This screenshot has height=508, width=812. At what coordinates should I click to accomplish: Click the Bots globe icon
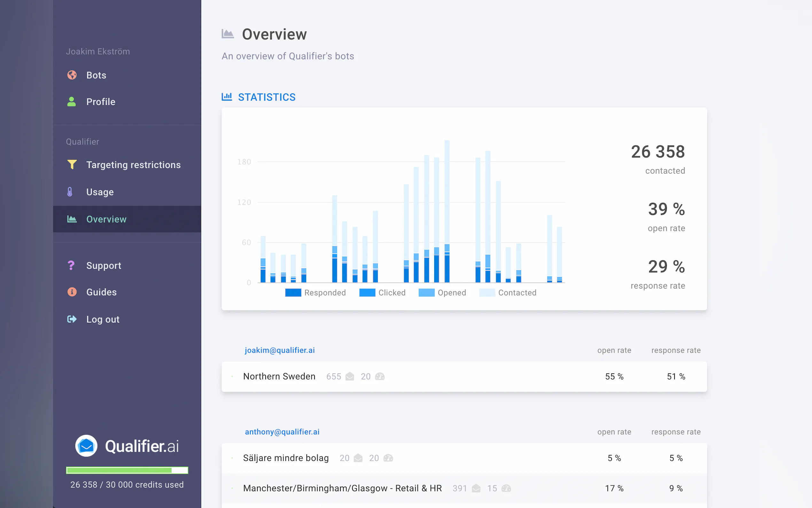point(72,75)
